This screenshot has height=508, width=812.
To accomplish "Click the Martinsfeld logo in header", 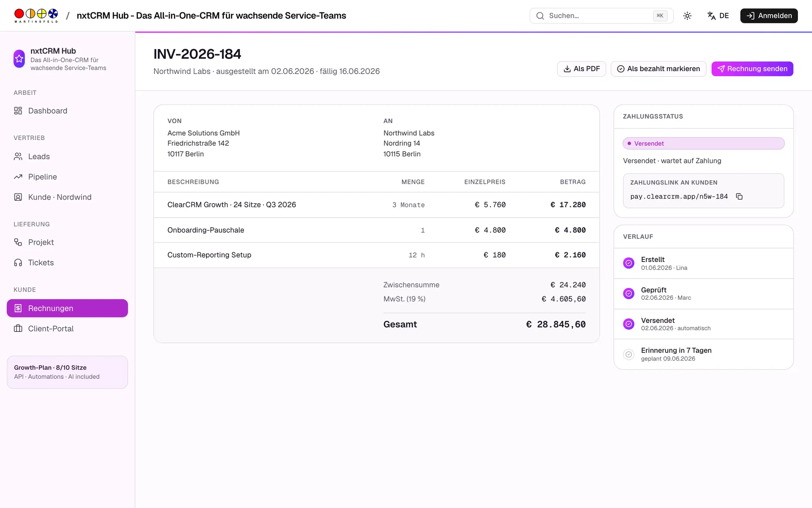I will [36, 16].
